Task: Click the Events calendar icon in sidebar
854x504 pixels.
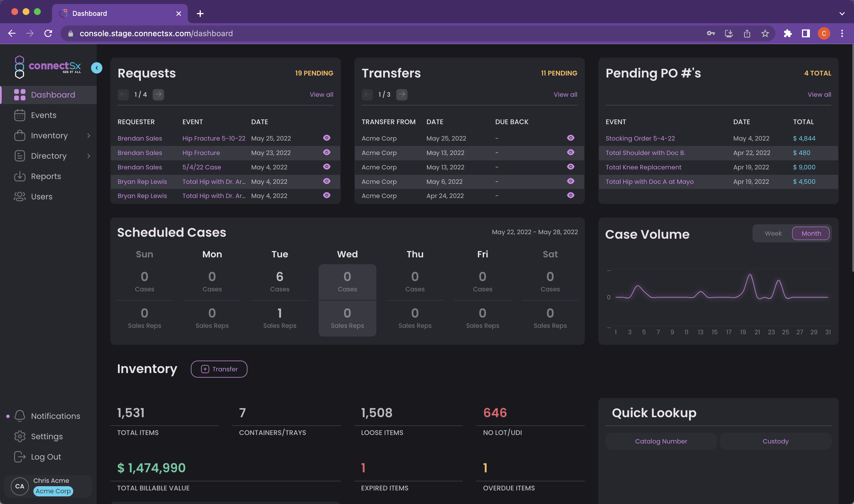Action: 20,115
